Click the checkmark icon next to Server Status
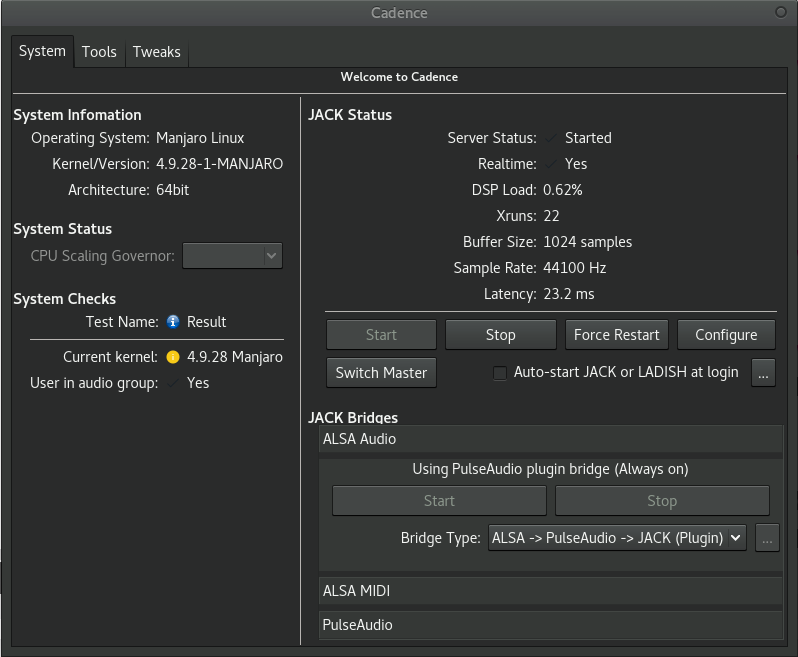This screenshot has width=798, height=657. pos(552,138)
